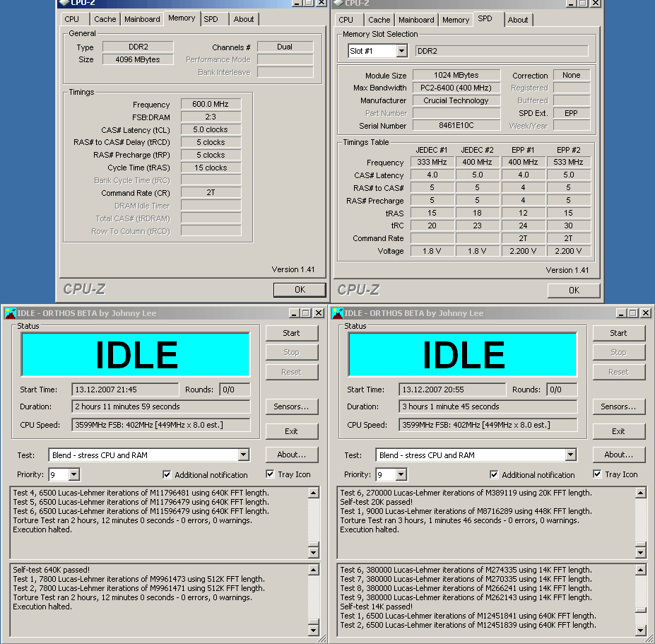Open Priority dropdown in right ORTHOS window
The image size is (655, 644).
coord(401,474)
